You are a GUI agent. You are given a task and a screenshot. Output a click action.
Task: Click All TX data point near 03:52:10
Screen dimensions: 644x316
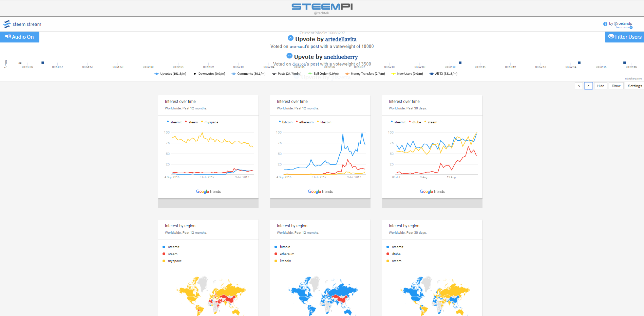pyautogui.click(x=460, y=63)
